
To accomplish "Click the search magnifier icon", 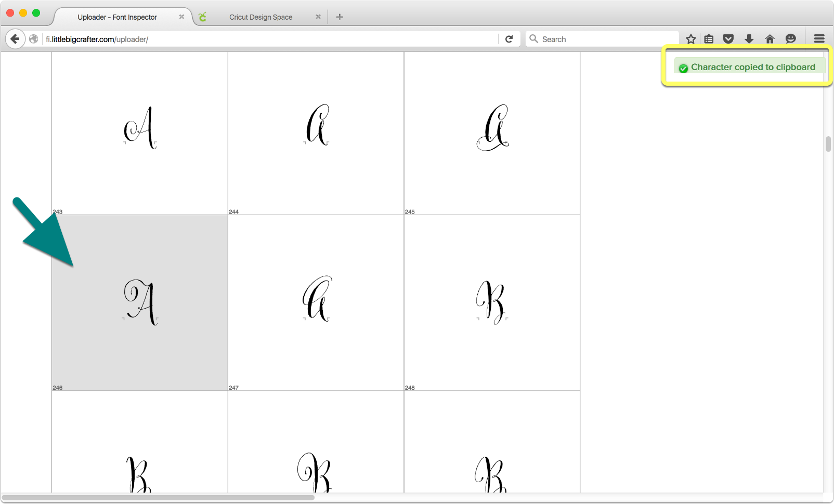I will tap(533, 39).
